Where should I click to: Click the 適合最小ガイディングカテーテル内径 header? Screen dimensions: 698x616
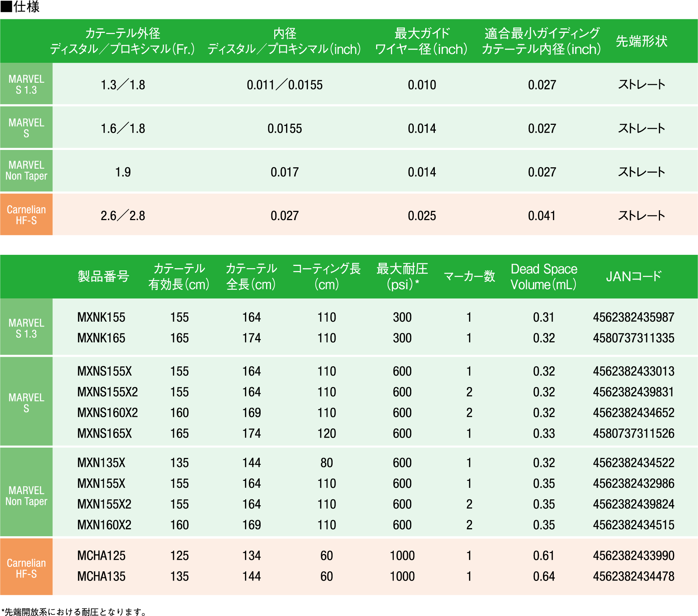pos(541,41)
